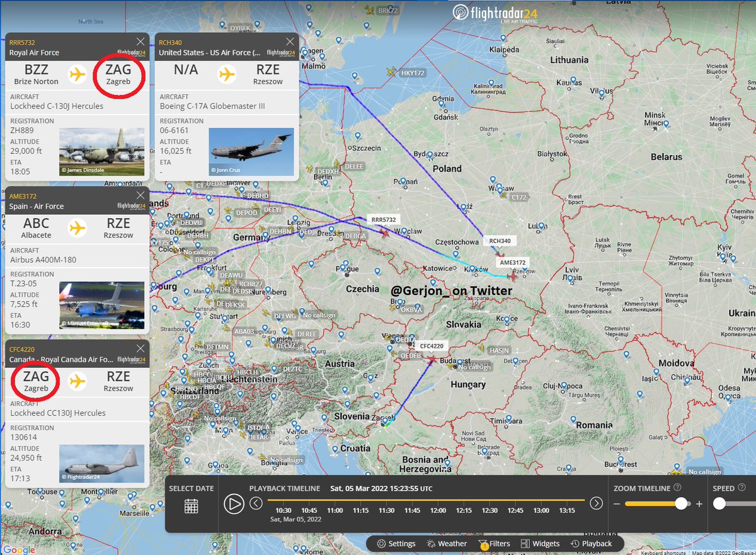Click the OYBFK aircraft label on map
Viewport: 756px width, 555px height.
pyautogui.click(x=241, y=28)
